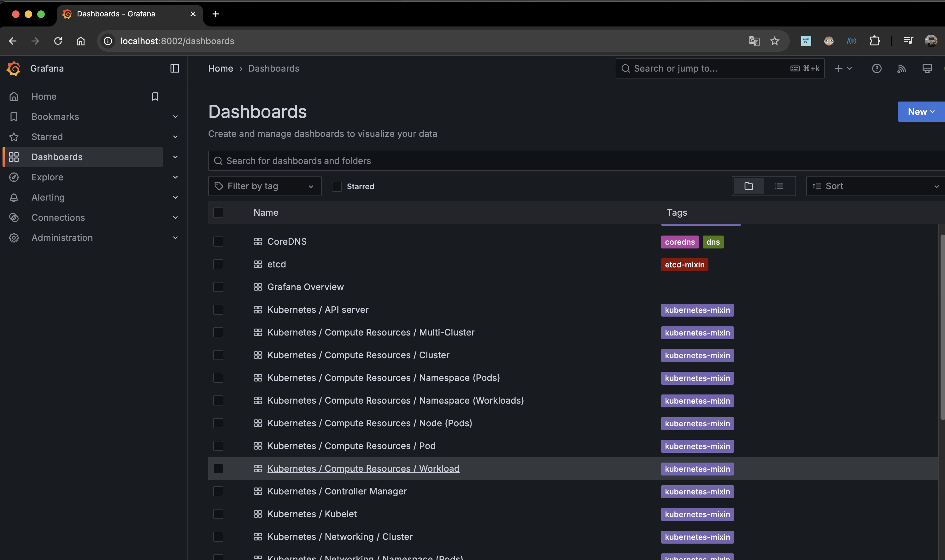Check Kubernetes / Kubelet row checkbox
Screen dimensions: 945x560
coord(218,514)
